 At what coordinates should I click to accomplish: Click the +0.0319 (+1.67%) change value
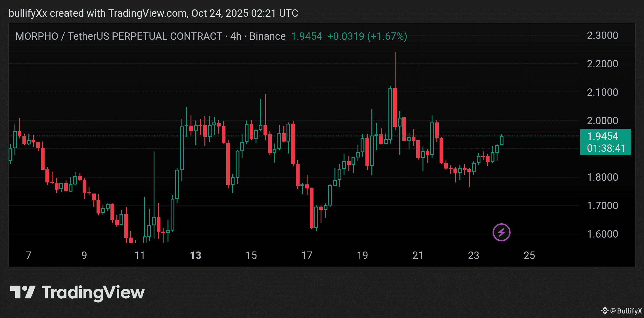click(x=367, y=36)
